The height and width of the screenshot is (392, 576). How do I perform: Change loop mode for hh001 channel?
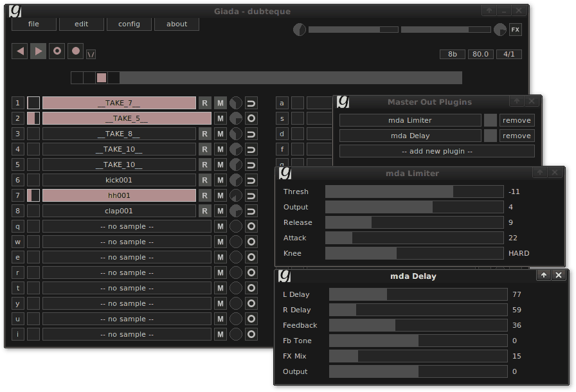[x=251, y=195]
